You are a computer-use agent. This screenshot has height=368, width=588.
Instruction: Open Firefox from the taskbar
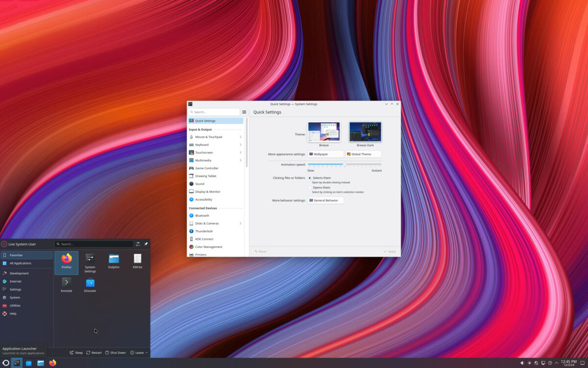(x=52, y=363)
